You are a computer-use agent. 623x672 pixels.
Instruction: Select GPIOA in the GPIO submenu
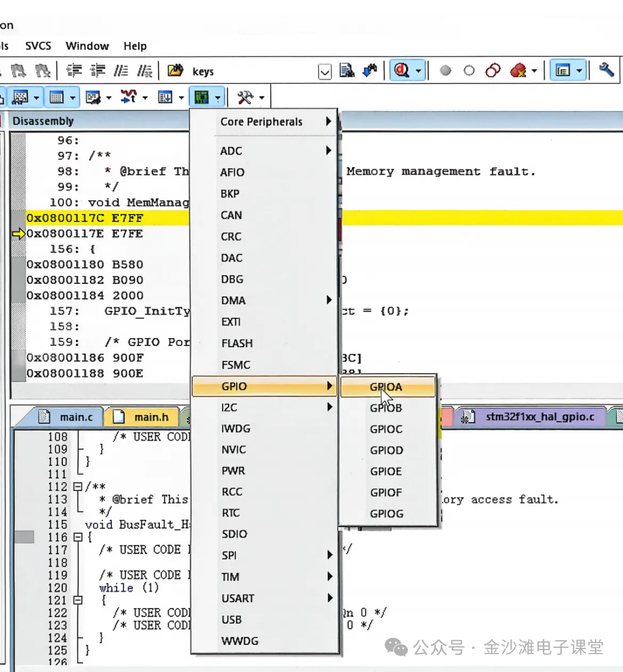coord(388,387)
